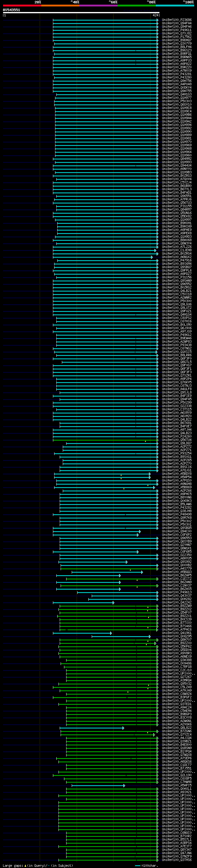Select the UniRef100_Q8W1K1 label

pyautogui.click(x=176, y=548)
